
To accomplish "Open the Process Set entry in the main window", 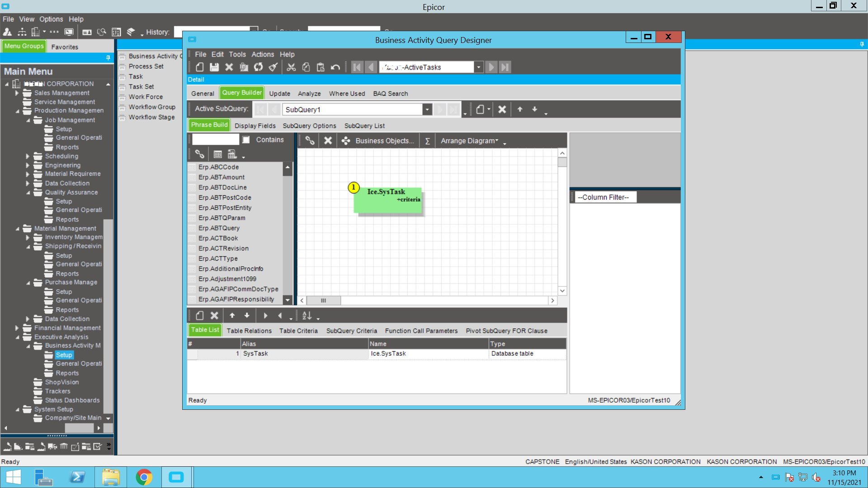I will [146, 66].
